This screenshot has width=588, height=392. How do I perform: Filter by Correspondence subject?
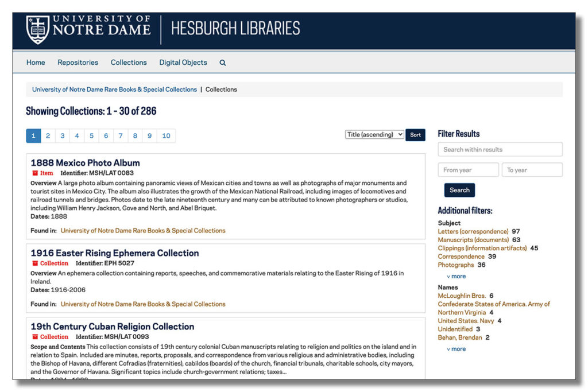pos(461,257)
